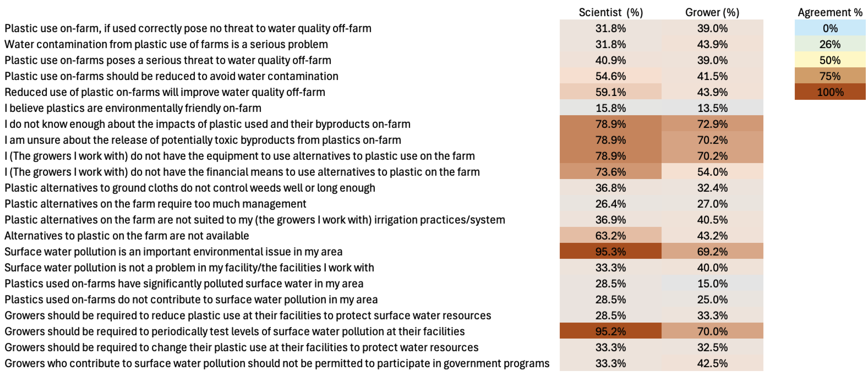Click the Grower (%) column header

(712, 13)
